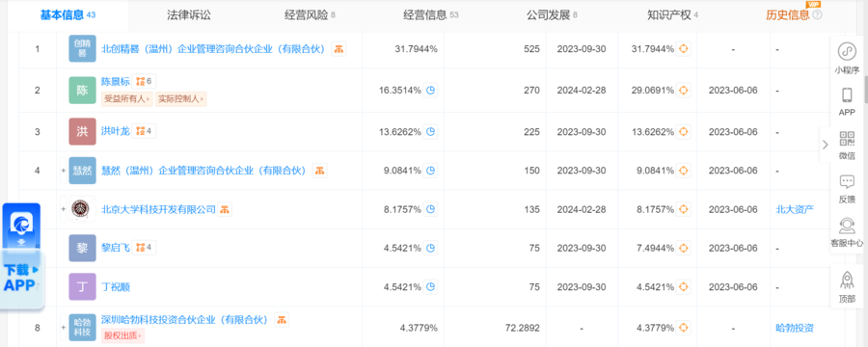Image resolution: width=868 pixels, height=347 pixels.
Task: Open 北京大学科技开发有限公司 link
Action: [158, 209]
